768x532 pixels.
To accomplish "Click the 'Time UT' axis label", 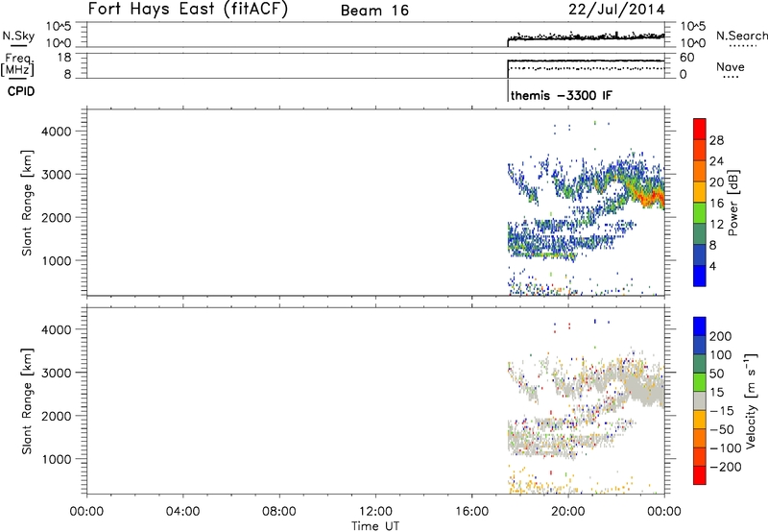I will pos(375,526).
